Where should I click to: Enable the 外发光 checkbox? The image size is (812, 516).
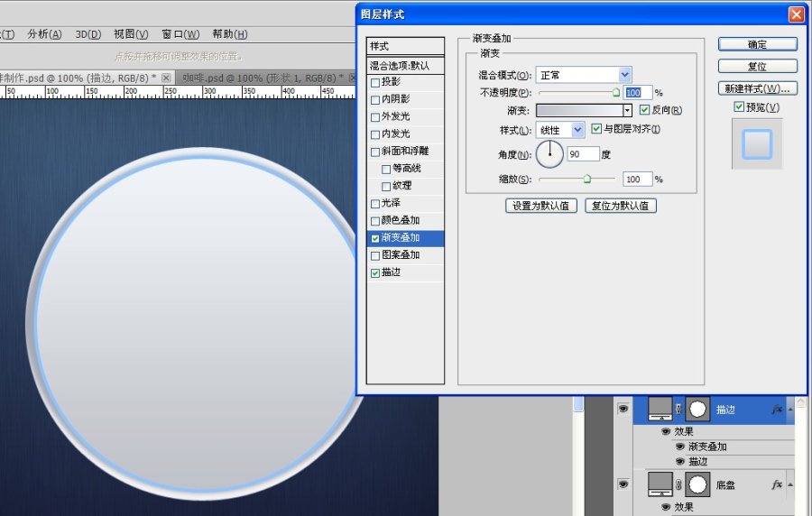(375, 117)
